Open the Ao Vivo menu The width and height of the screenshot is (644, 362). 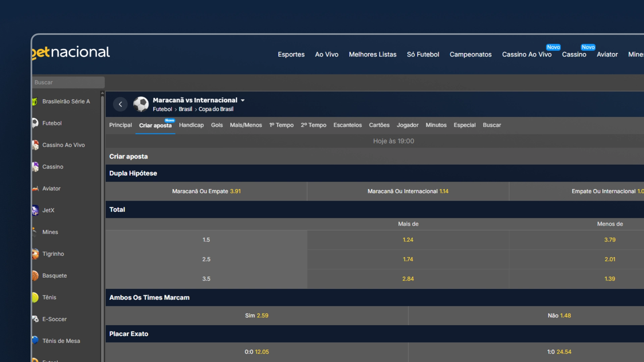[x=327, y=54]
